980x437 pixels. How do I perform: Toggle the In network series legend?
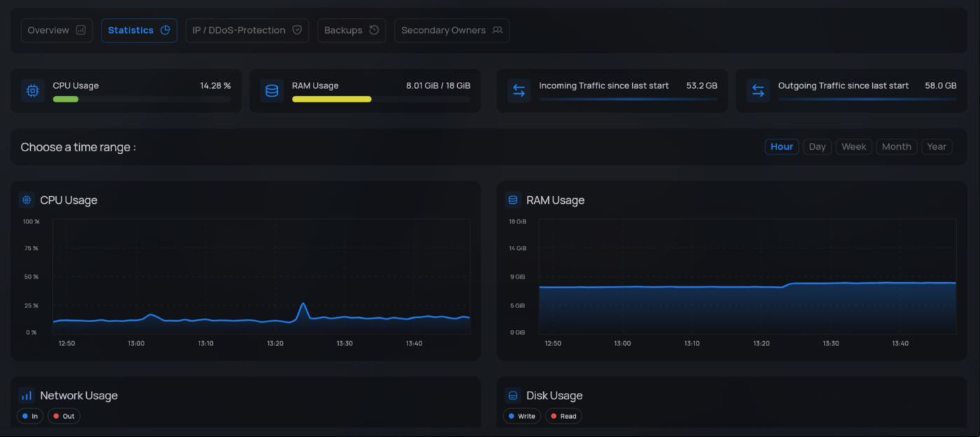30,416
